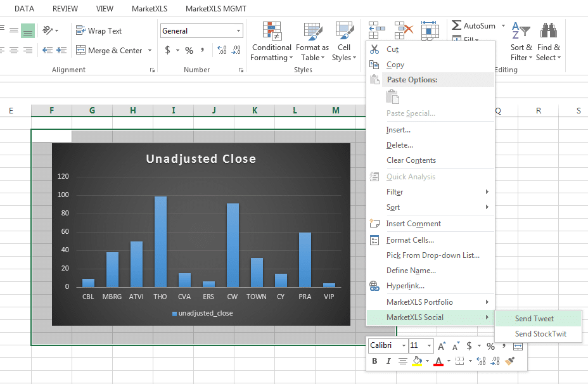Select Insert Comment in context menu
This screenshot has width=588, height=384.
point(430,224)
